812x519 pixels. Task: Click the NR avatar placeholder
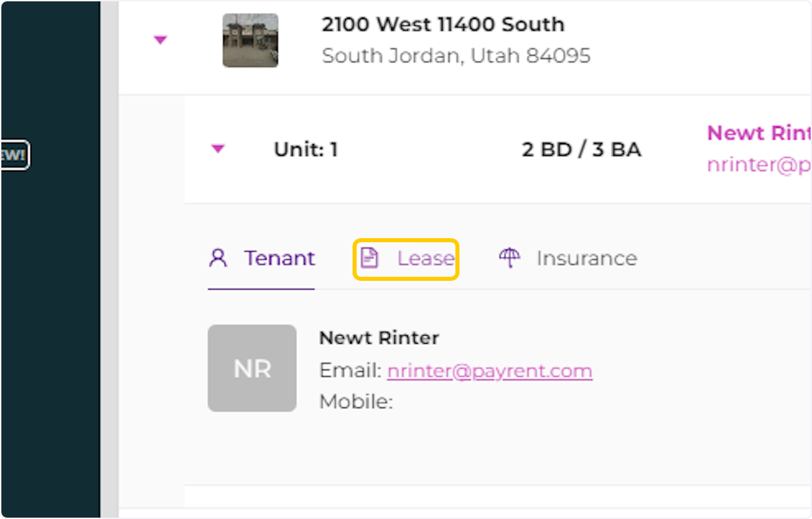(252, 368)
